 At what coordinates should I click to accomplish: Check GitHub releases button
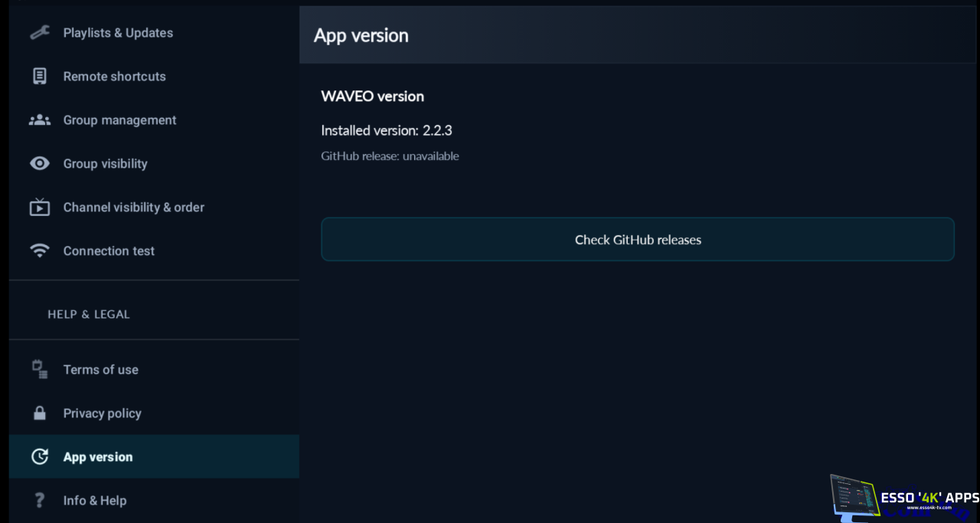pyautogui.click(x=638, y=240)
